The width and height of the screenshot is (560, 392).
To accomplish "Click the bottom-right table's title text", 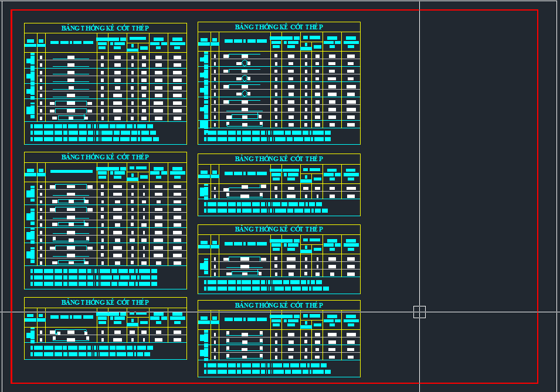I will tap(279, 305).
